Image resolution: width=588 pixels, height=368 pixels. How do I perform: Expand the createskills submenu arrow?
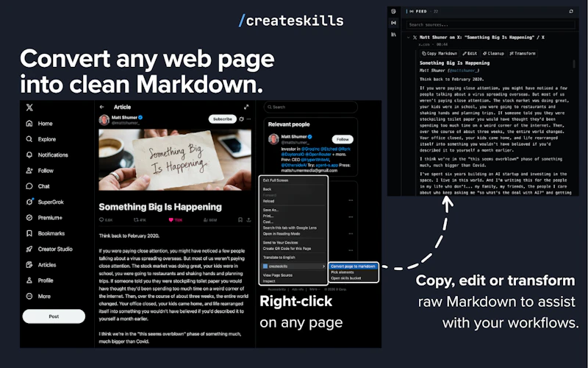323,266
